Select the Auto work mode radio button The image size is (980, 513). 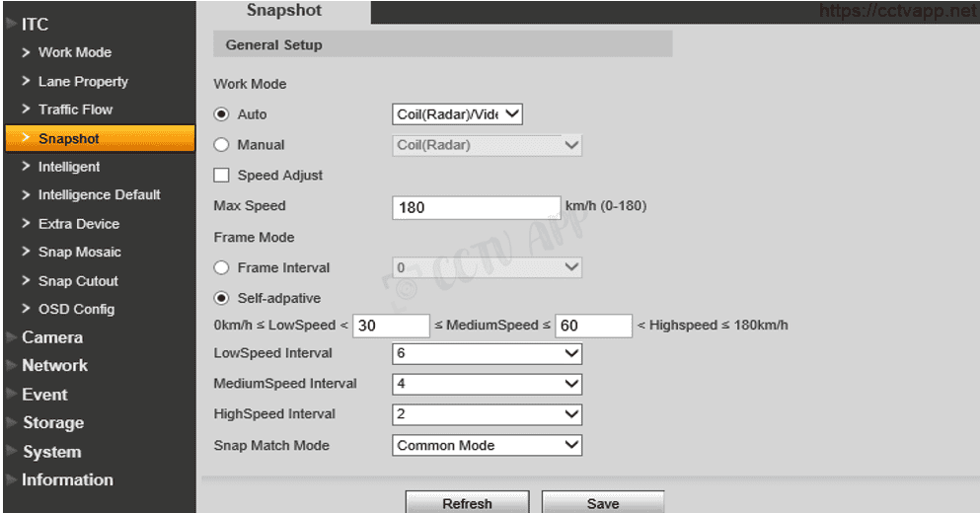coord(222,114)
